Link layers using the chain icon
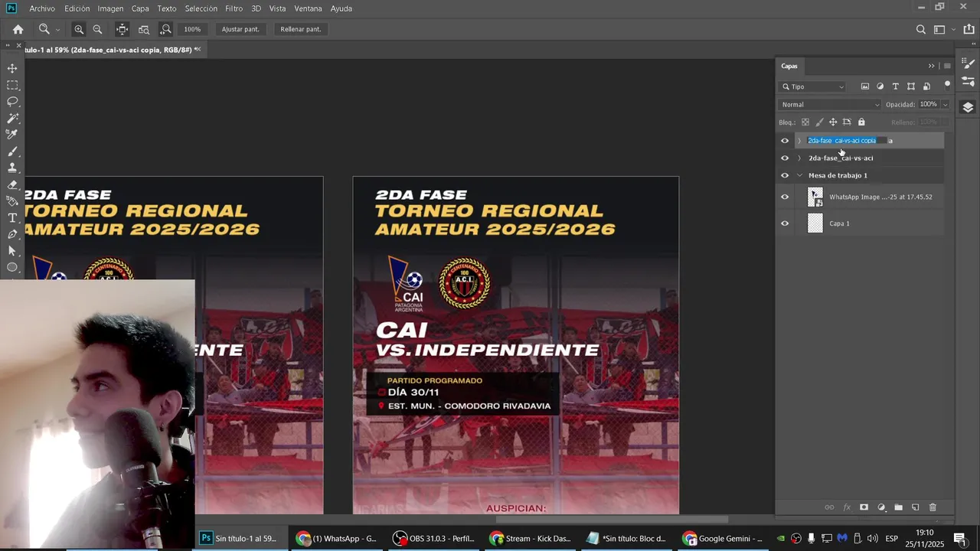Viewport: 980px width, 551px height. (x=829, y=507)
